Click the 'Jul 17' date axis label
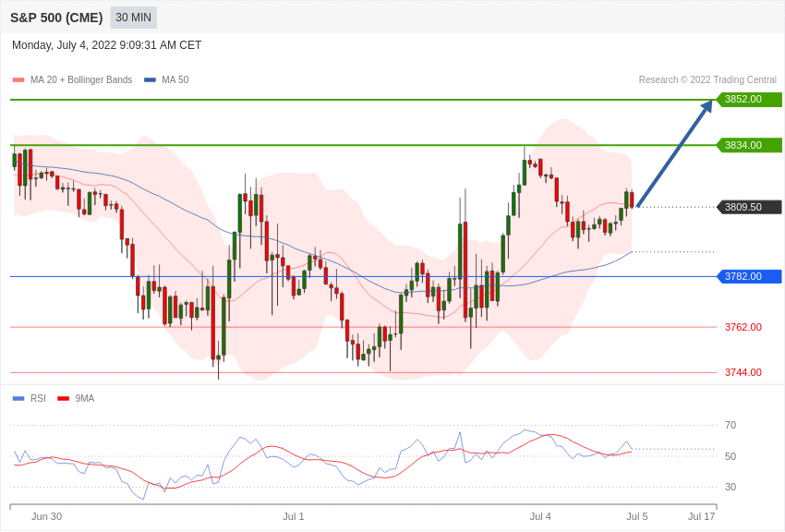This screenshot has height=532, width=785. point(701,516)
